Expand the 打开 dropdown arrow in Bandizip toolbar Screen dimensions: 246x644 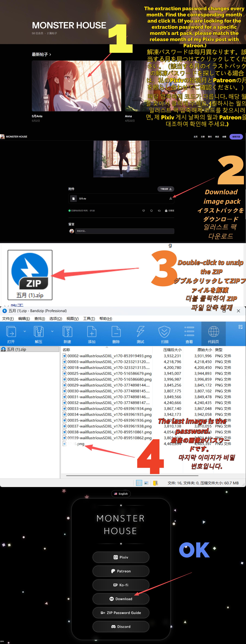pyautogui.click(x=25, y=331)
